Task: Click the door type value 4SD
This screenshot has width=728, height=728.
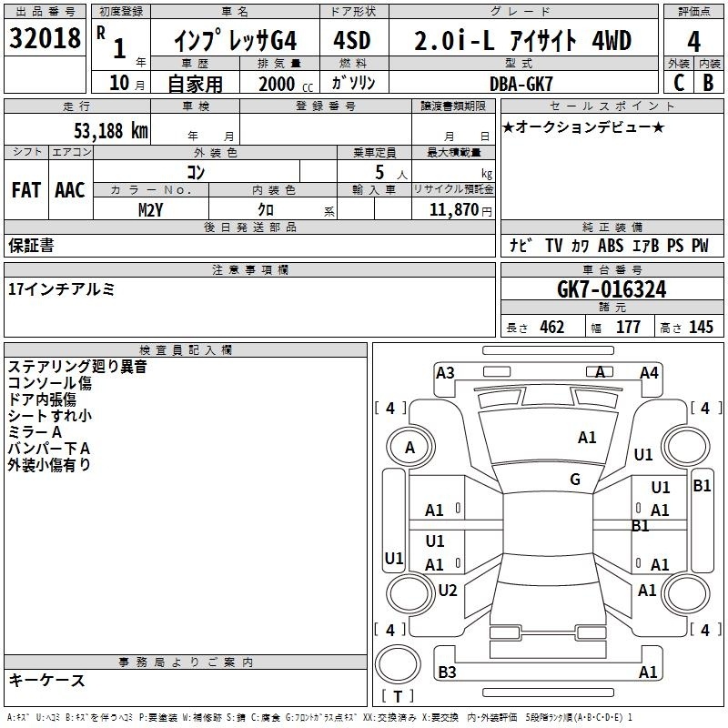Action: [352, 40]
